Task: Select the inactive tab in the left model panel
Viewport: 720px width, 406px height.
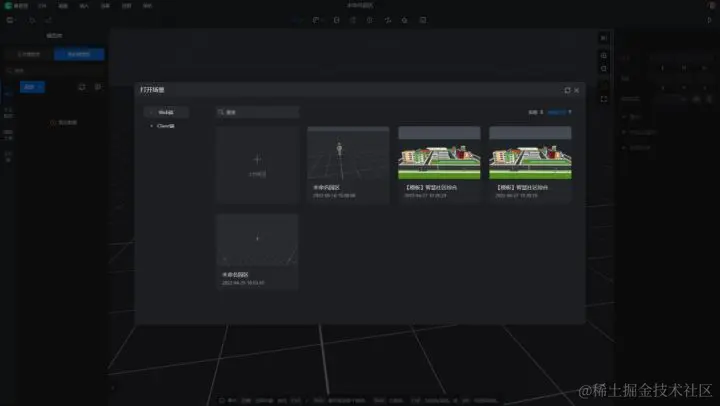Action: (x=29, y=54)
